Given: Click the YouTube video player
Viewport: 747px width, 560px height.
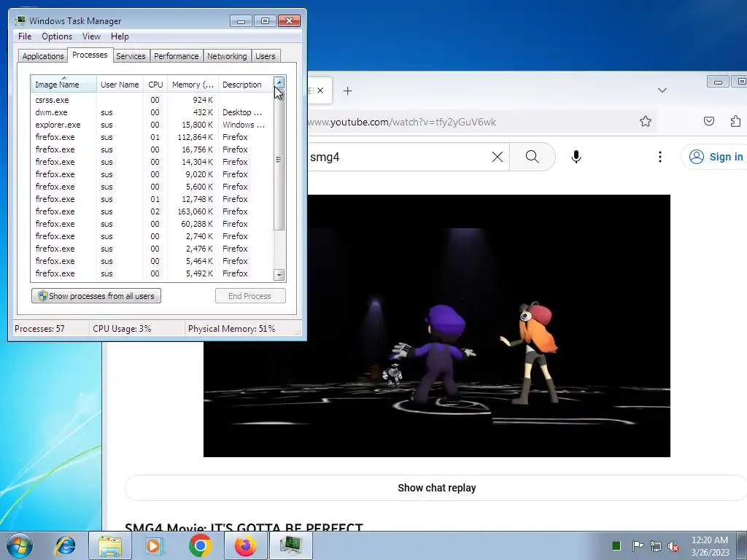Looking at the screenshot, I should (x=437, y=326).
